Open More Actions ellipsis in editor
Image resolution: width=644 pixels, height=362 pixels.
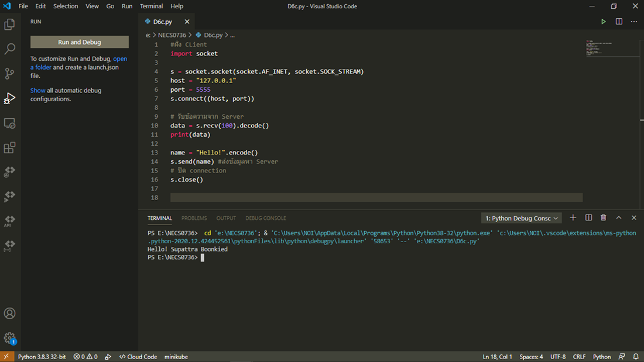tap(634, 22)
